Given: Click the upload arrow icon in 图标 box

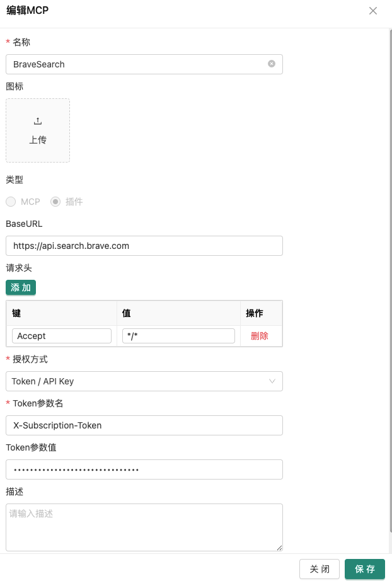Looking at the screenshot, I should click(x=38, y=121).
